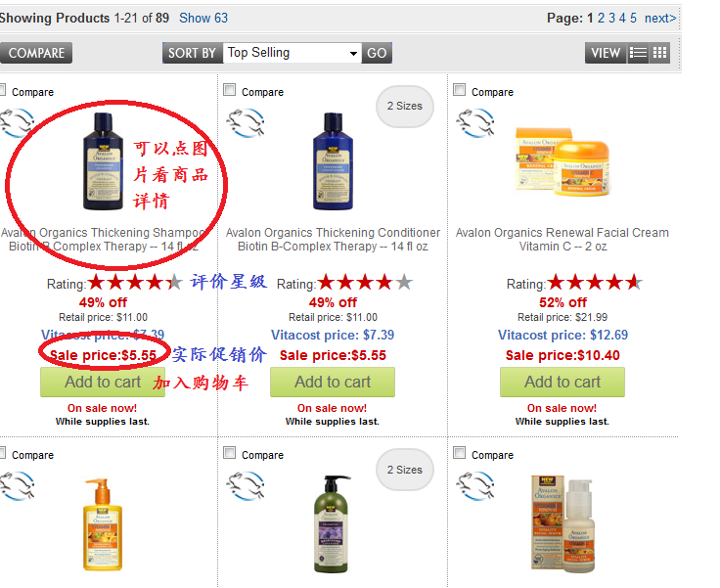Image resolution: width=720 pixels, height=588 pixels.
Task: Click 2 Sizes badge on lavender shampoo
Action: pyautogui.click(x=405, y=470)
